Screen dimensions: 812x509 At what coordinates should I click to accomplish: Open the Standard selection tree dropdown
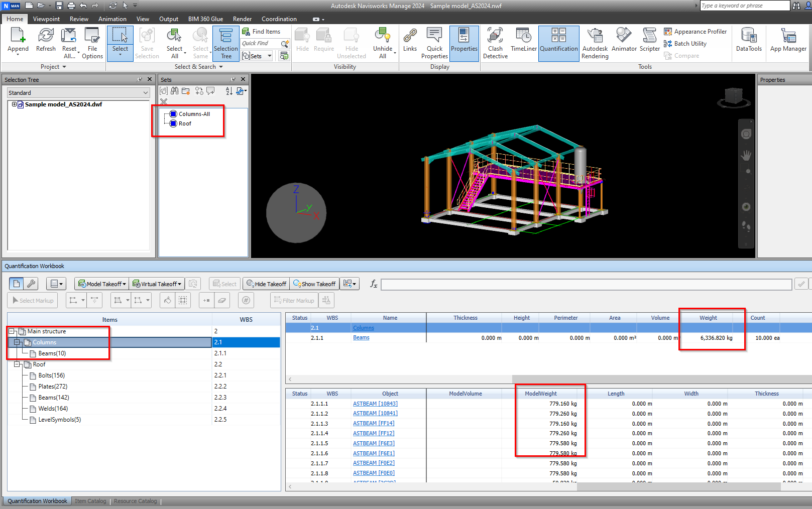coord(145,92)
